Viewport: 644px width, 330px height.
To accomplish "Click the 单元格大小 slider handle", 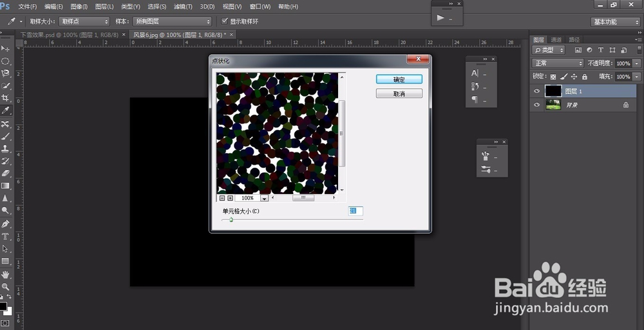I will tap(231, 220).
